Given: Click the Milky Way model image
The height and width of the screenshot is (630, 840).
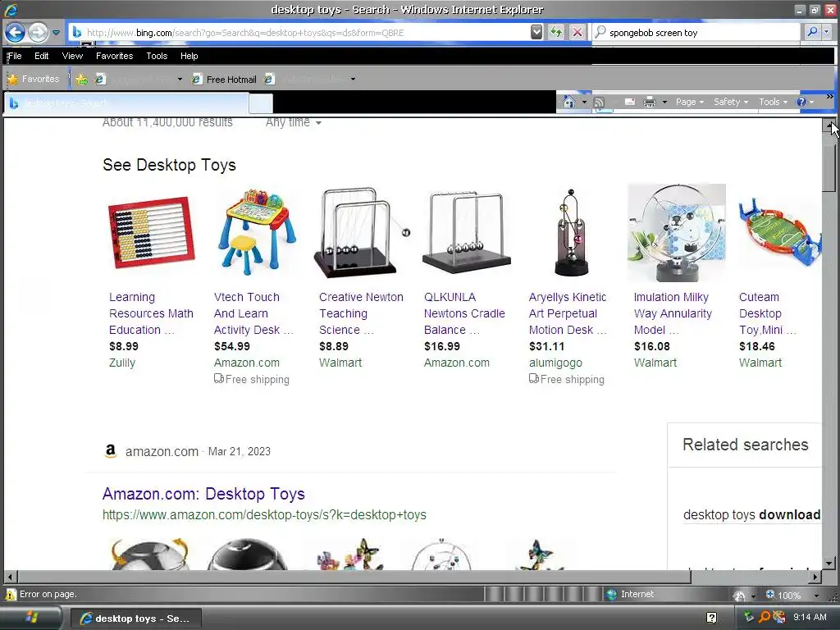Looking at the screenshot, I should 677,232.
